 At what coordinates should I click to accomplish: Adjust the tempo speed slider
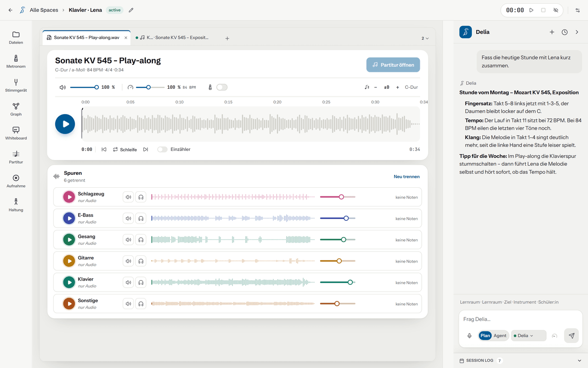coord(150,87)
